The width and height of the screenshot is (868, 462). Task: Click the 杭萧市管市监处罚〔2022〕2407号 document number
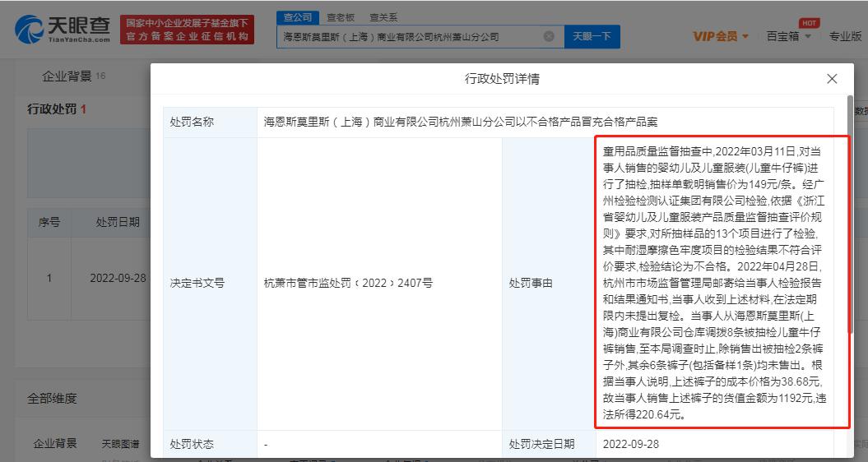(x=348, y=284)
